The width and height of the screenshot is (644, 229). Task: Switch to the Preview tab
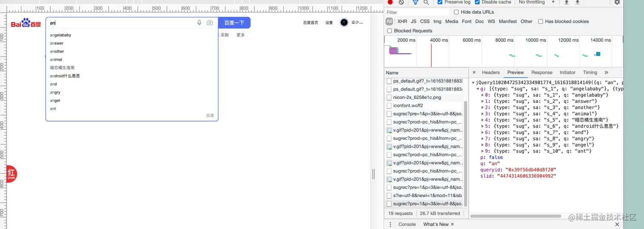[x=515, y=72]
